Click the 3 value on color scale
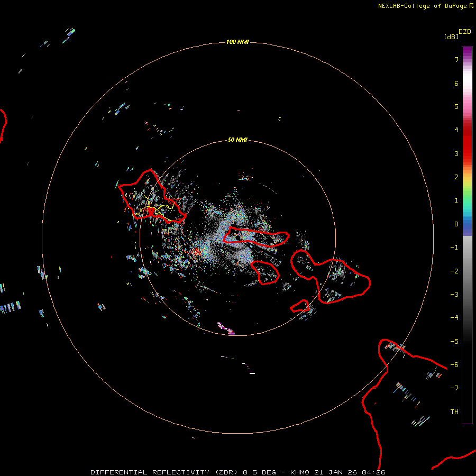The width and height of the screenshot is (476, 476). [456, 153]
